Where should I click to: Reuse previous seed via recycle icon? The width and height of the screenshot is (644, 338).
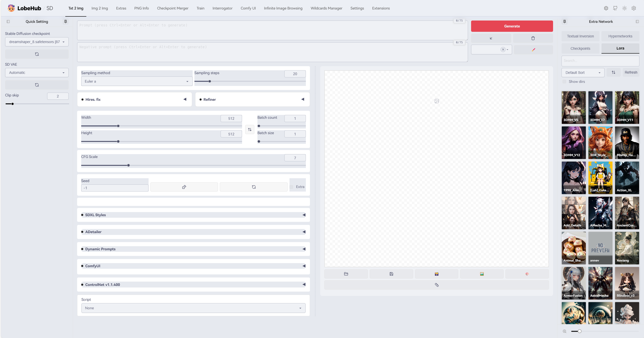click(253, 187)
